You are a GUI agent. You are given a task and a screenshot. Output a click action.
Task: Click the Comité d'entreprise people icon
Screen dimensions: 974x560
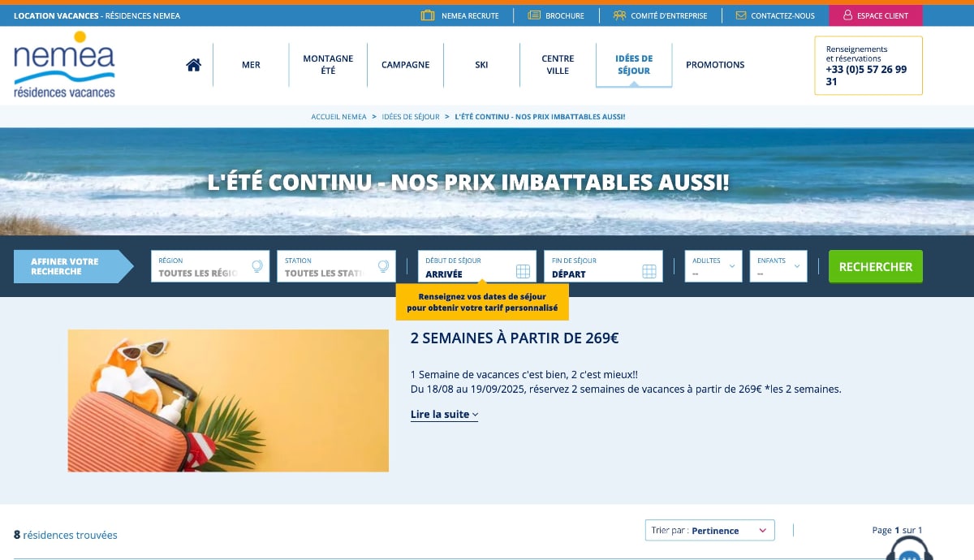(619, 15)
